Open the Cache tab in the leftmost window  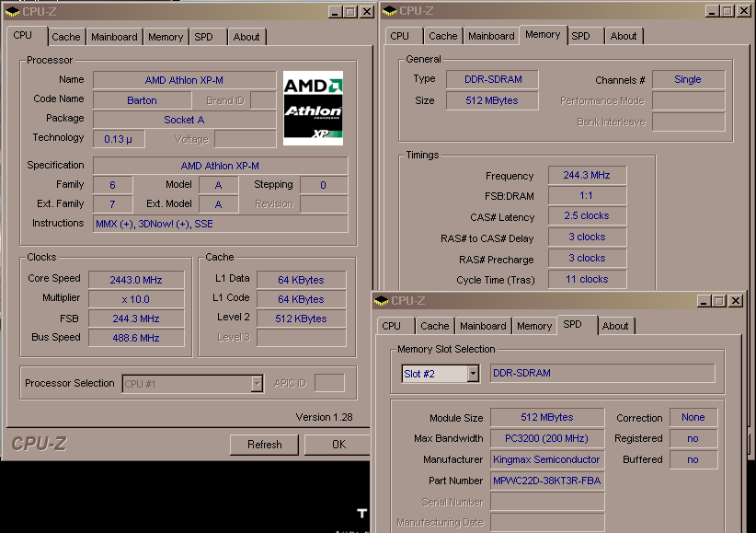click(x=66, y=37)
